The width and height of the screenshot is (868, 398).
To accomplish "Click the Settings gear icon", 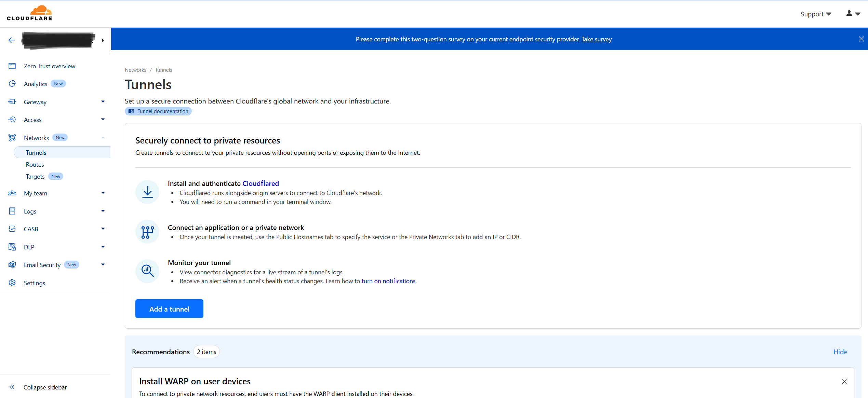I will point(12,283).
